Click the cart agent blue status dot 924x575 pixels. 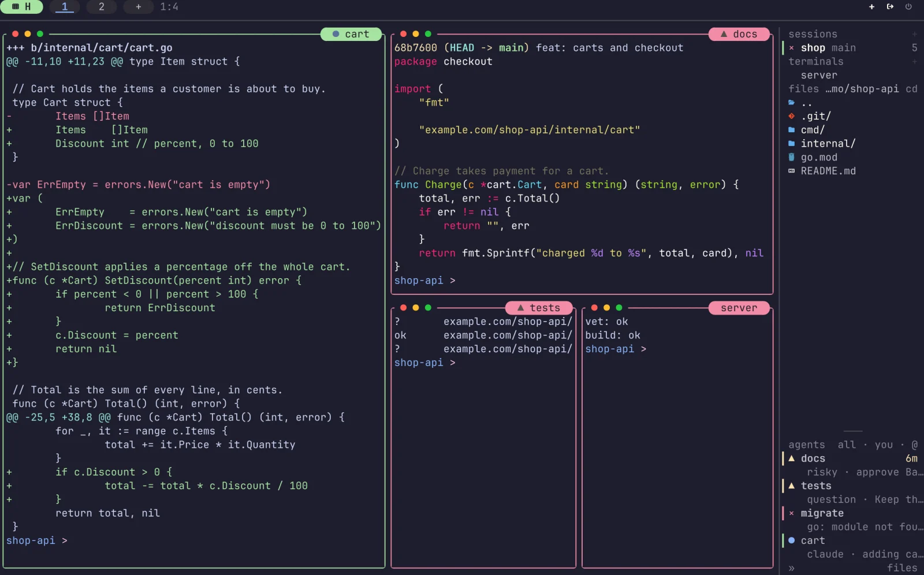point(792,541)
